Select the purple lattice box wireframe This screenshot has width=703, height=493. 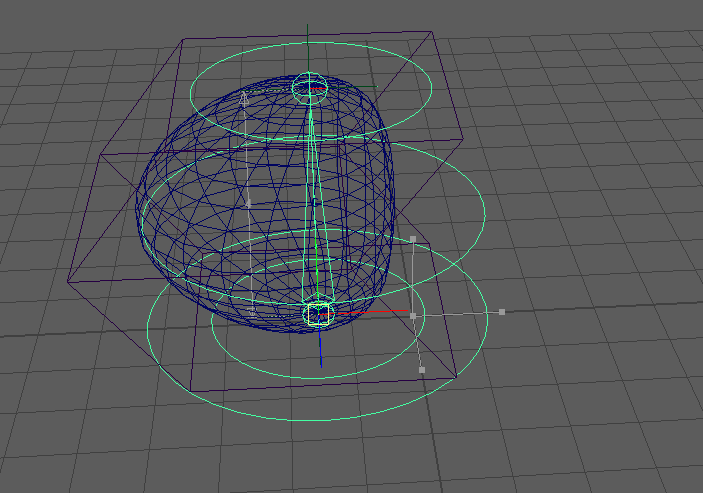pos(265,211)
